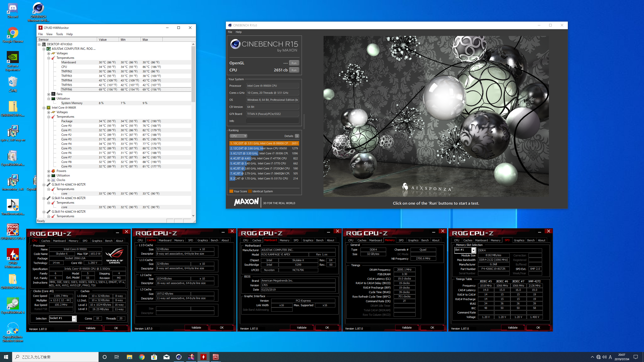This screenshot has height=362, width=644.
Task: Click OK in the Mainboard CPU-Z window
Action: coord(327,328)
